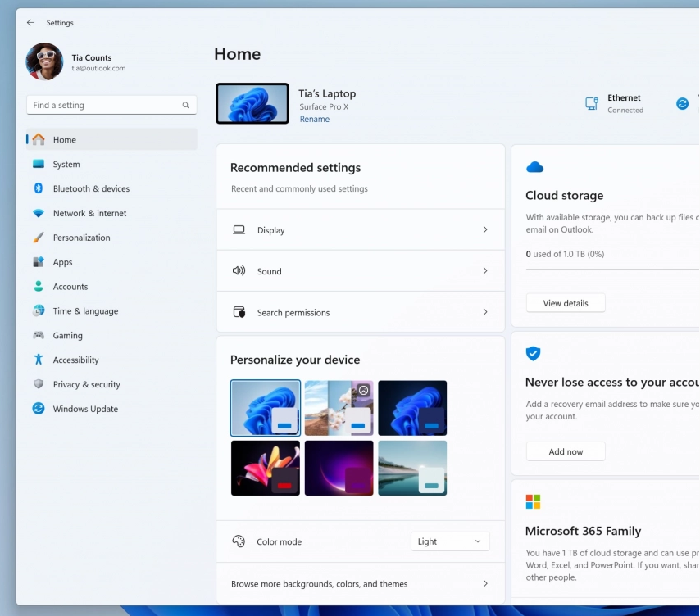
Task: Click the Microsoft 365 logo
Action: click(x=533, y=502)
